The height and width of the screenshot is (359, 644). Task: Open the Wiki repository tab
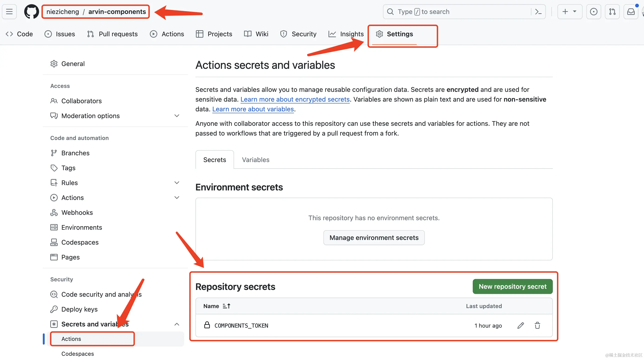pyautogui.click(x=256, y=34)
